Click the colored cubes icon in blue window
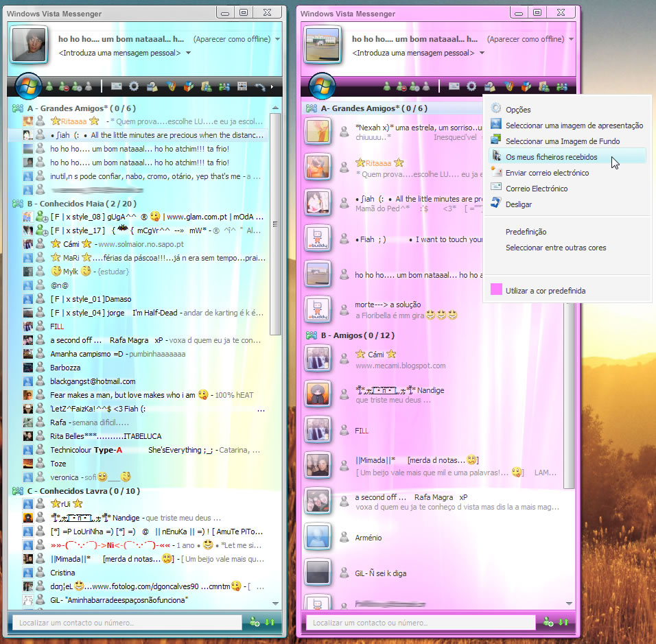The image size is (656, 644). tap(189, 86)
